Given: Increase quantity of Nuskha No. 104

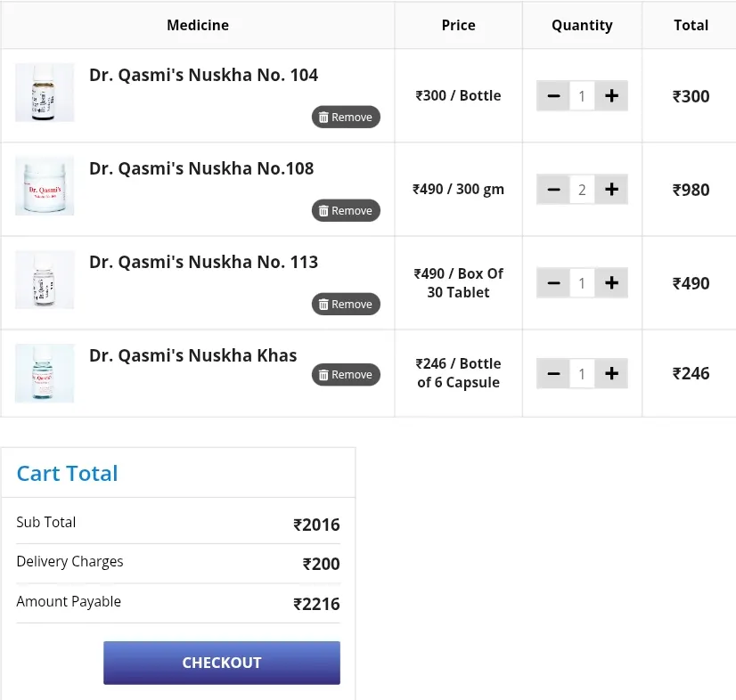Looking at the screenshot, I should pos(611,96).
